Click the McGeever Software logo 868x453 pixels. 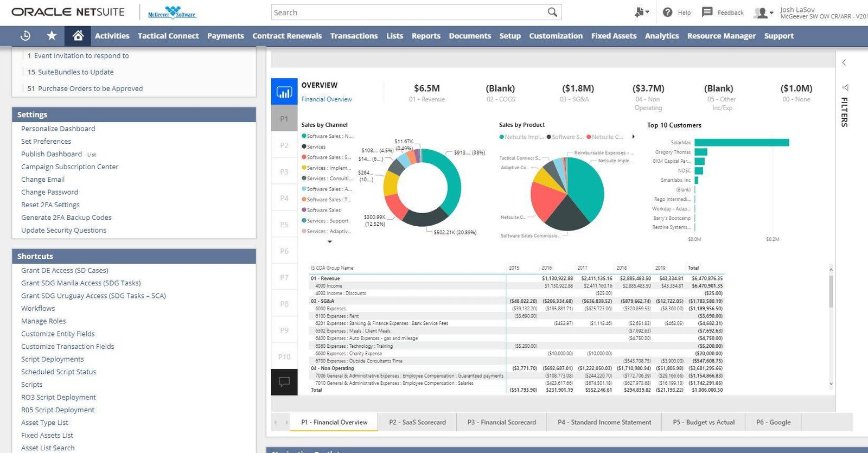[x=172, y=12]
